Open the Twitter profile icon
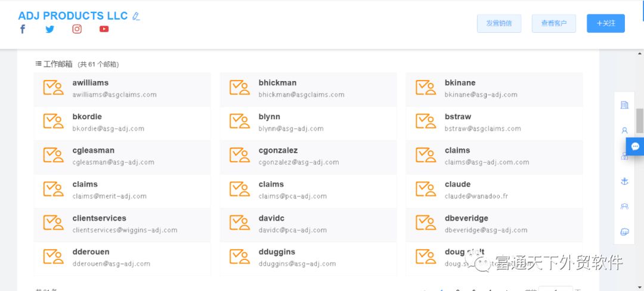The height and width of the screenshot is (291, 644). [49, 29]
